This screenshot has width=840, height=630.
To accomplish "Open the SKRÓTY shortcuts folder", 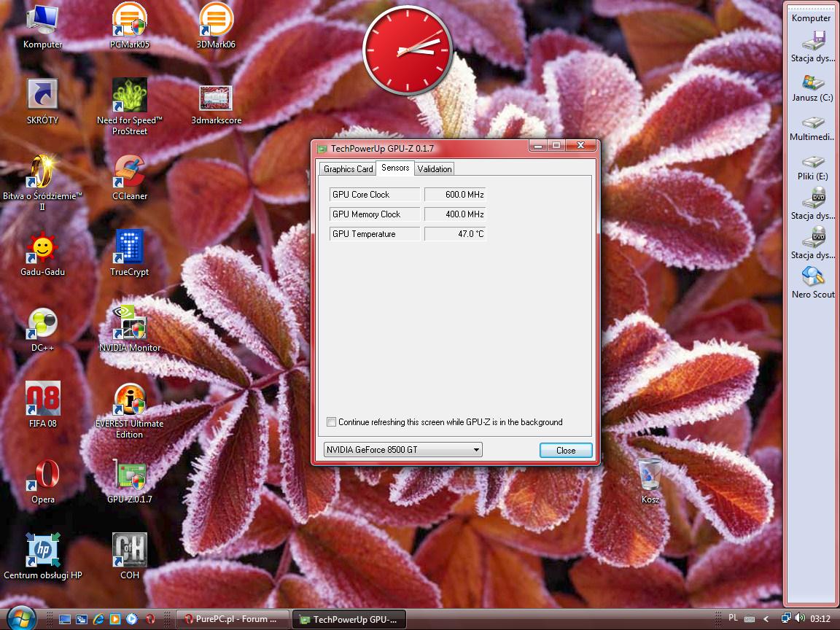I will (x=42, y=102).
